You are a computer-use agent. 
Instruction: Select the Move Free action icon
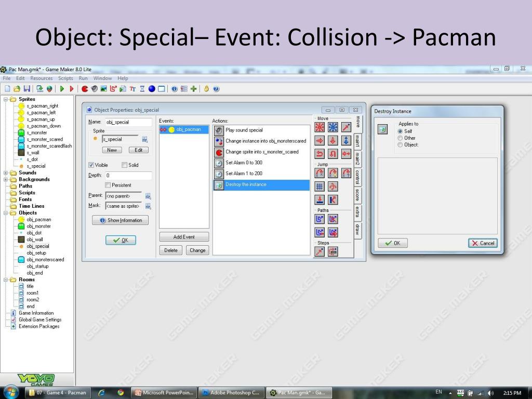[333, 127]
